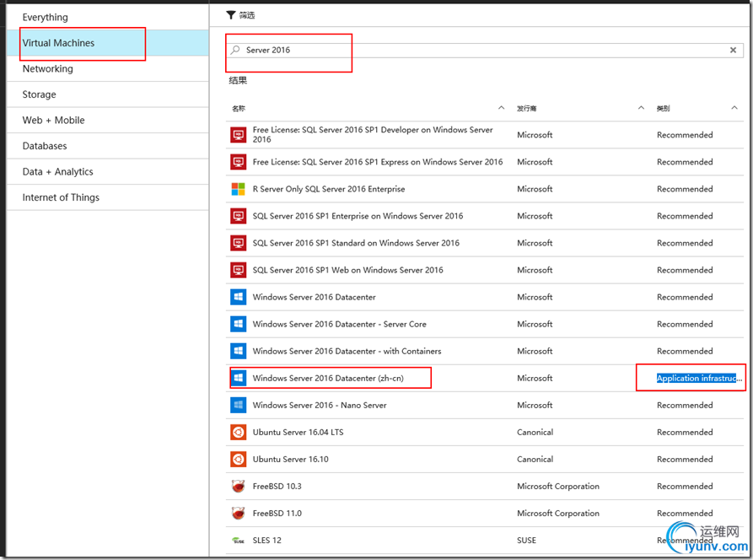The height and width of the screenshot is (560, 753).
Task: Select Windows Server 2016 Datacenter
Action: (x=314, y=297)
